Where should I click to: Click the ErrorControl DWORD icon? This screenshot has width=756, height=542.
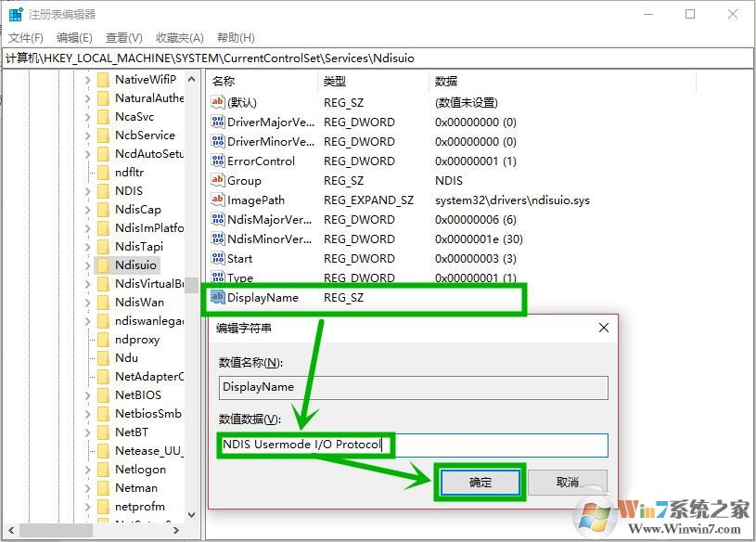click(218, 161)
